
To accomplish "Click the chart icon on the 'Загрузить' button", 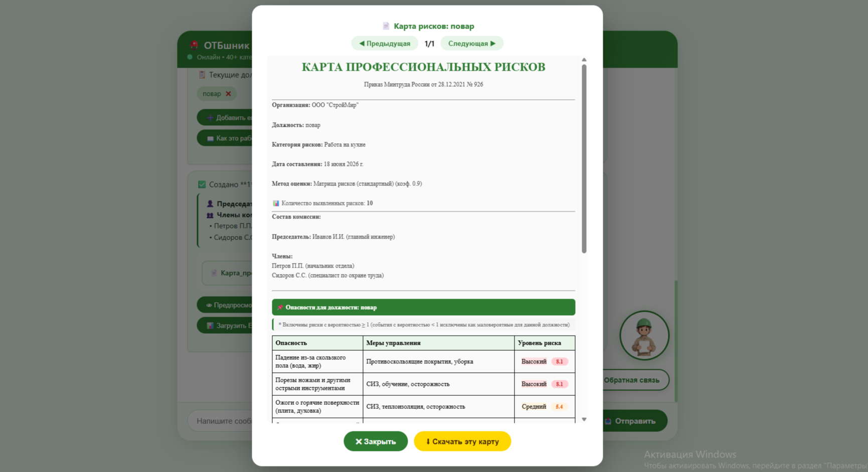I will 210,326.
